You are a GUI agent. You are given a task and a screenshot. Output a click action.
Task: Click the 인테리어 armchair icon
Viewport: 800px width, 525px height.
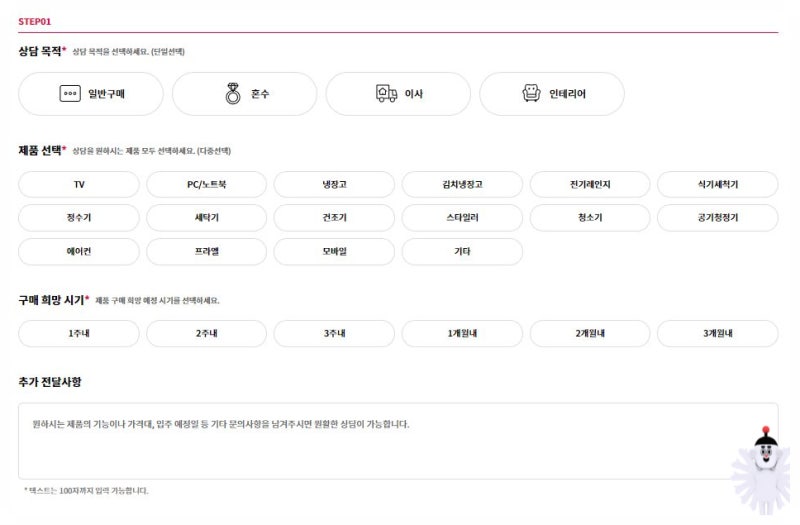tap(532, 94)
